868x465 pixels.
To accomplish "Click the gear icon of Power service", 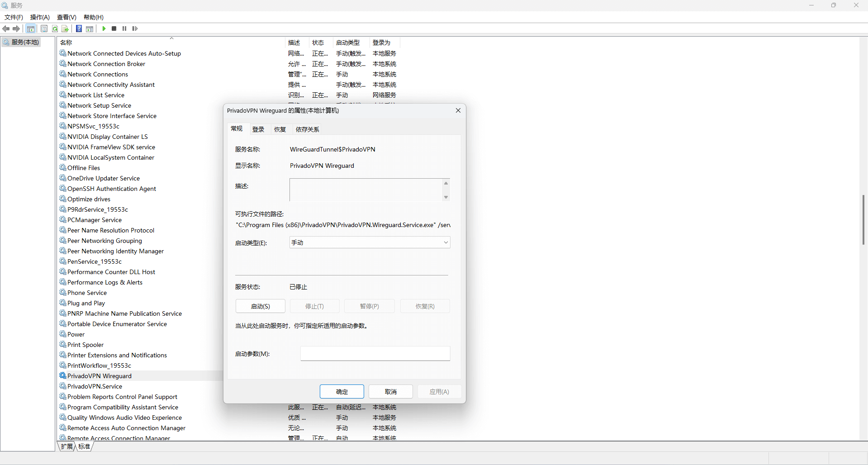I will 63,334.
